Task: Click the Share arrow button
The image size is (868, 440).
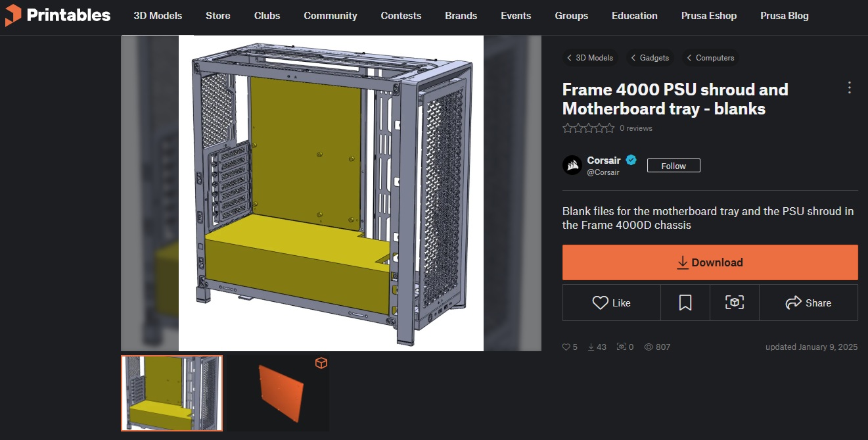Action: tap(808, 303)
